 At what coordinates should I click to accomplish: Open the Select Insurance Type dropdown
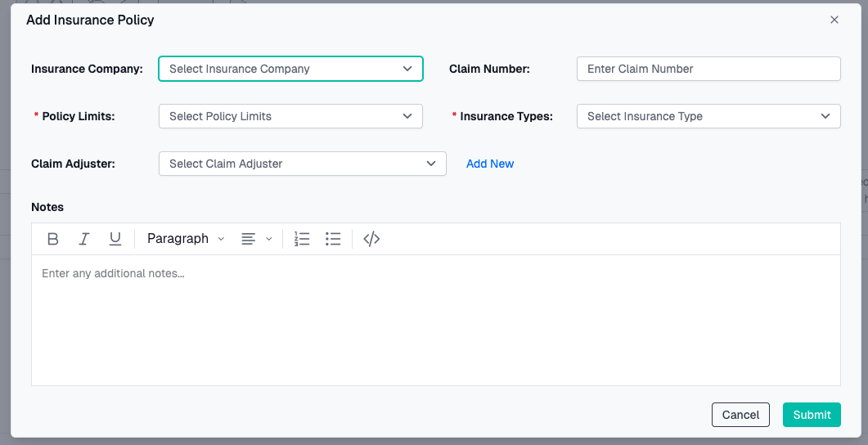[x=708, y=116]
